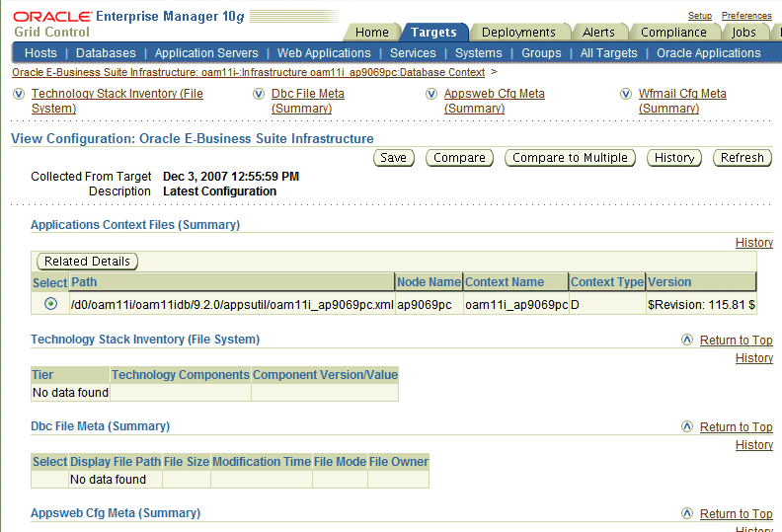The image size is (782, 532).
Task: Click the Oracle Enterprise Manager logo
Action: click(x=128, y=17)
